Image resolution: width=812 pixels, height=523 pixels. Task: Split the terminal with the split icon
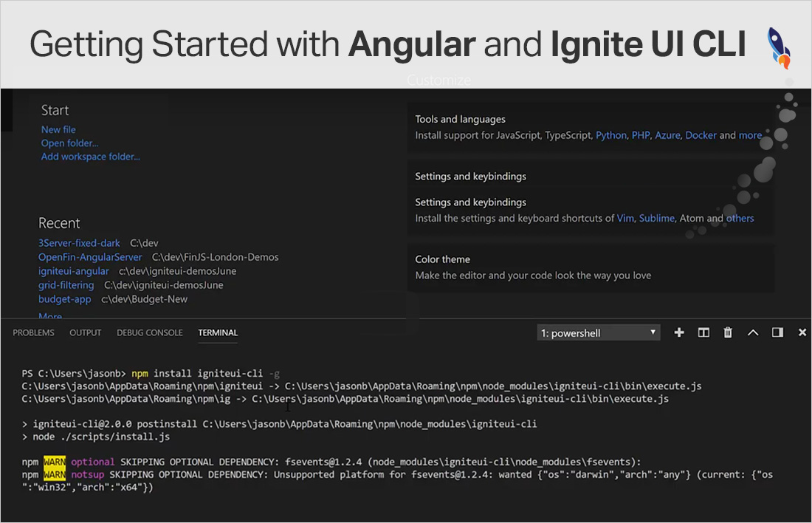click(x=703, y=333)
